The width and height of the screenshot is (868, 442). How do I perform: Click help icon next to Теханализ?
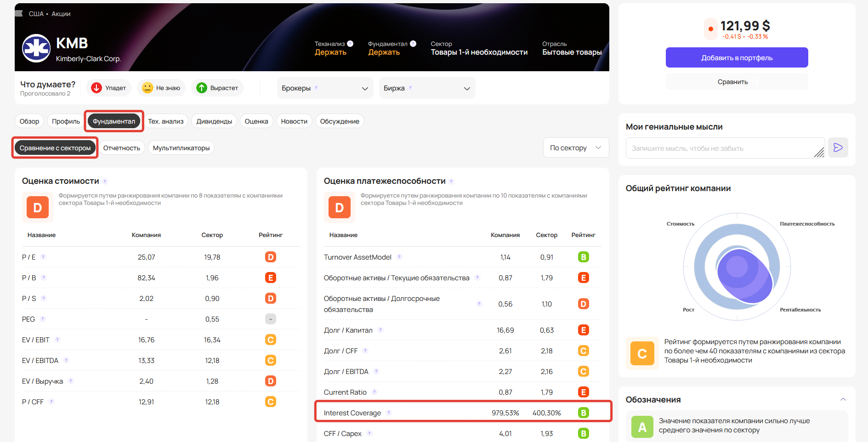pyautogui.click(x=350, y=44)
